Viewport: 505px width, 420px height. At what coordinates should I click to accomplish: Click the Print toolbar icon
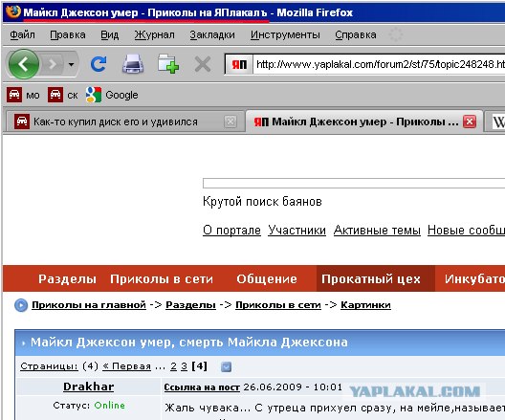133,64
